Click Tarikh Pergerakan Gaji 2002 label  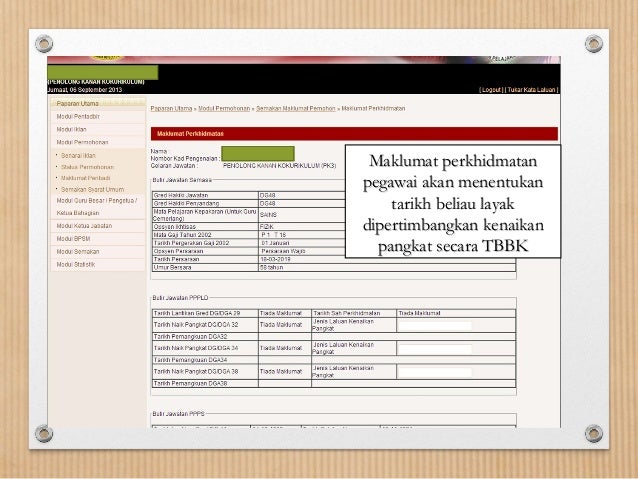click(191, 243)
